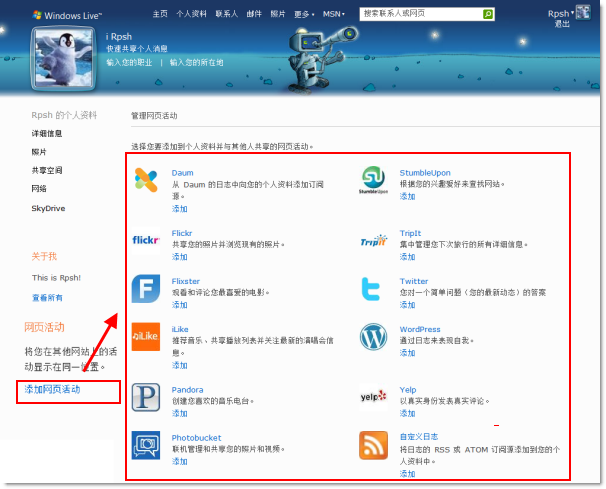Click the Pandora title link

pos(187,390)
